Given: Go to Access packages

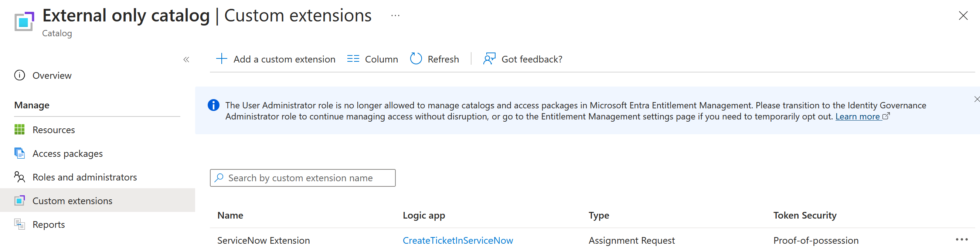Looking at the screenshot, I should 67,153.
